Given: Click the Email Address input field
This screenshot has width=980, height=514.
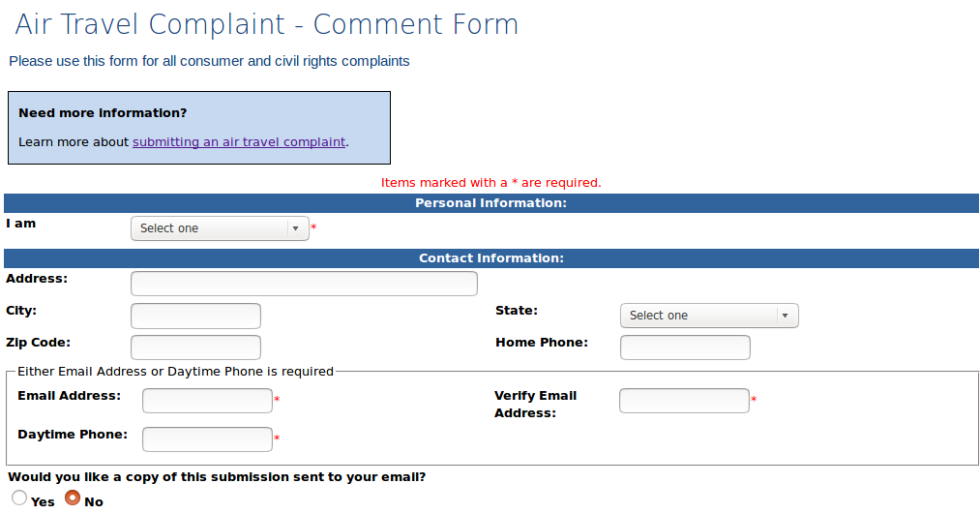Looking at the screenshot, I should click(207, 401).
